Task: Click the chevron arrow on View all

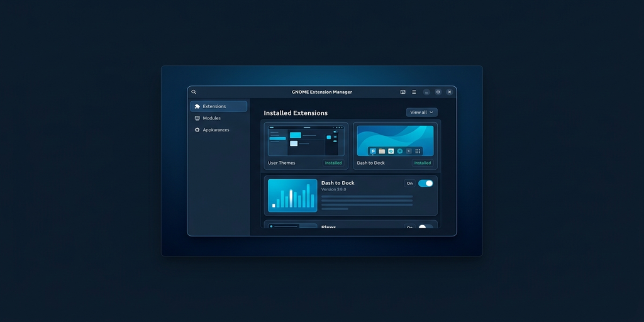Action: [x=431, y=112]
